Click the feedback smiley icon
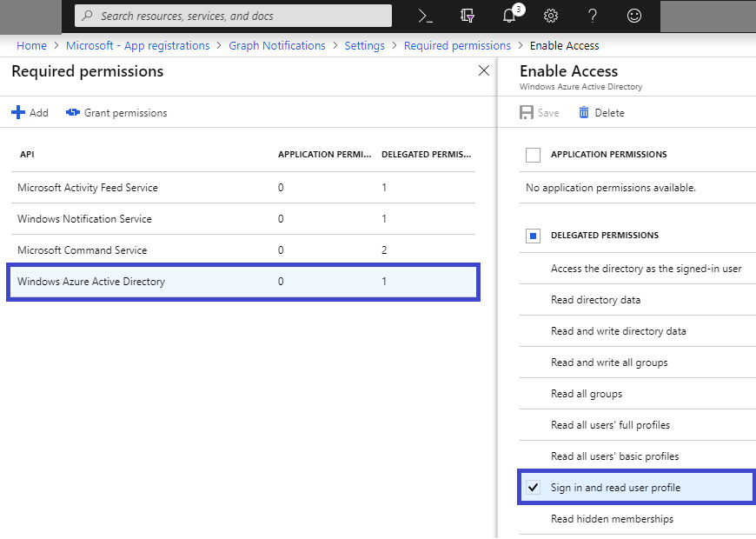Screen dimensions: 756x539 point(634,16)
